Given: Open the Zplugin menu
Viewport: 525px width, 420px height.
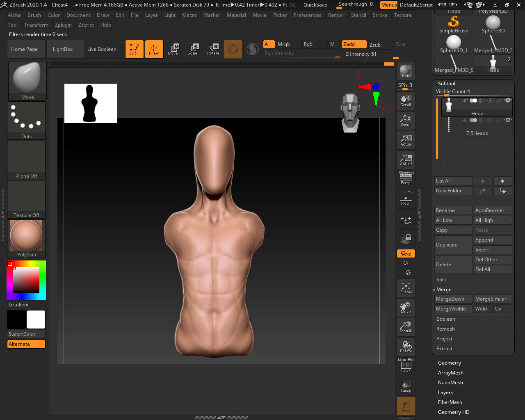Looking at the screenshot, I should (x=64, y=25).
